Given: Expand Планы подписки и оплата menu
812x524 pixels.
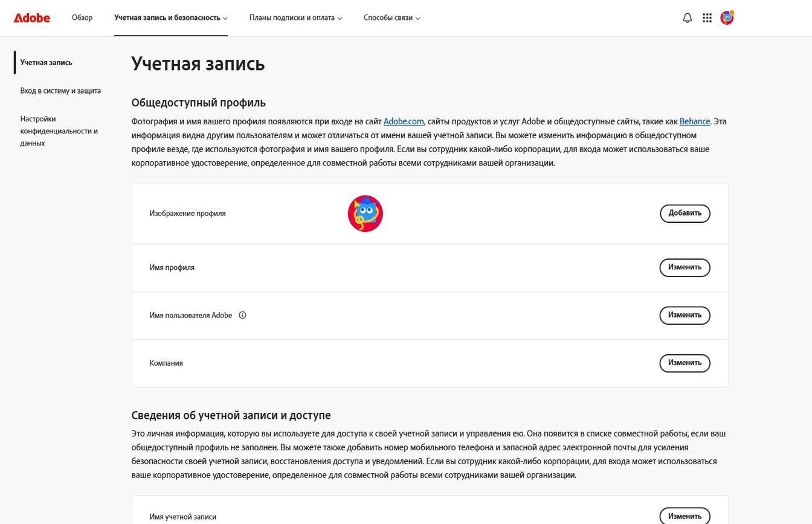Looking at the screenshot, I should click(x=295, y=18).
